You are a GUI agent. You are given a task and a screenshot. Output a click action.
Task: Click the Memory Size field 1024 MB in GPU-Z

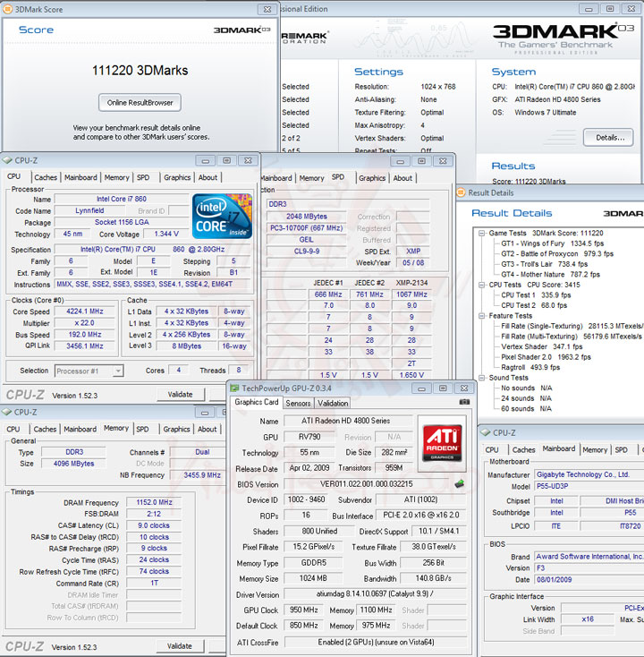pos(313,578)
